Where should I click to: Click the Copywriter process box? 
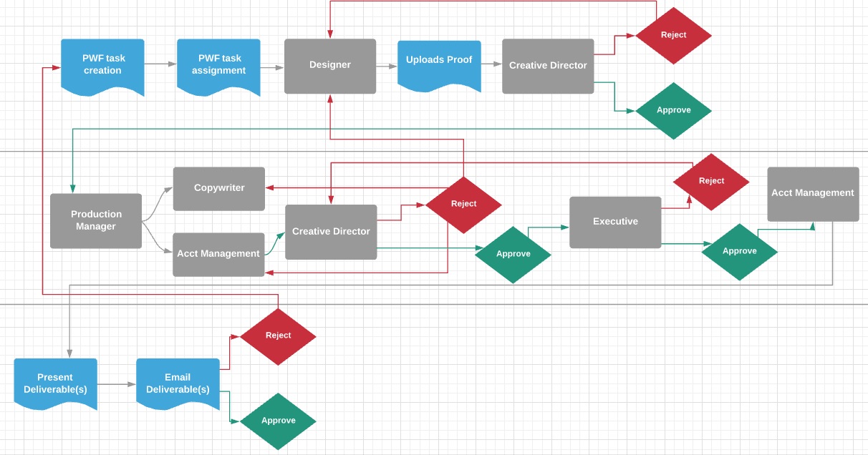218,189
